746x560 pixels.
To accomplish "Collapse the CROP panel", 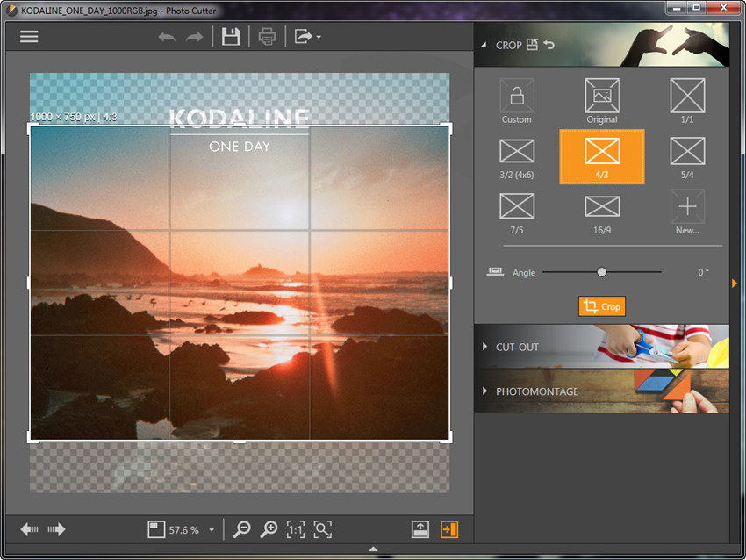I will tap(484, 45).
